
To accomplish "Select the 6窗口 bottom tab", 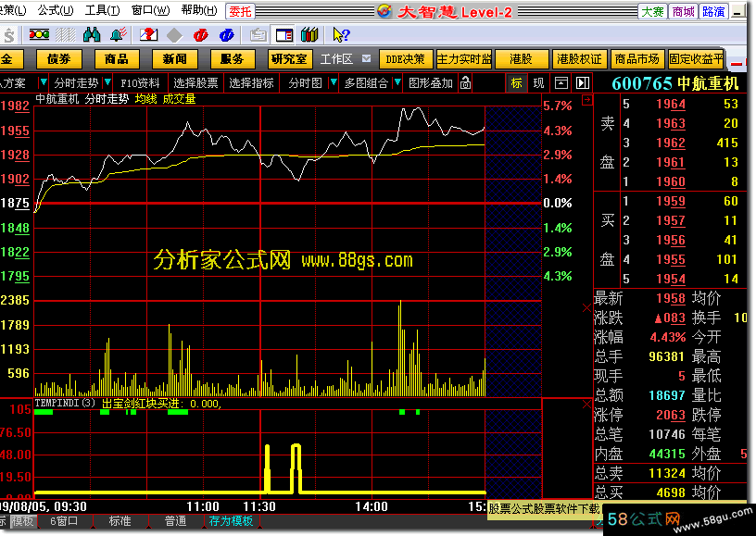I will (64, 521).
